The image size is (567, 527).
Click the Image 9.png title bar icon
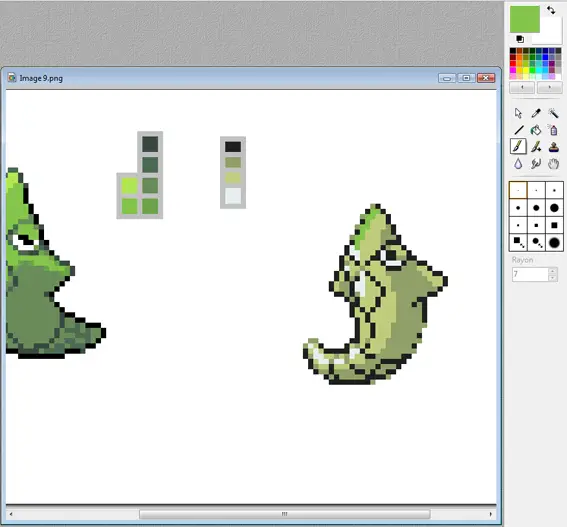point(12,78)
